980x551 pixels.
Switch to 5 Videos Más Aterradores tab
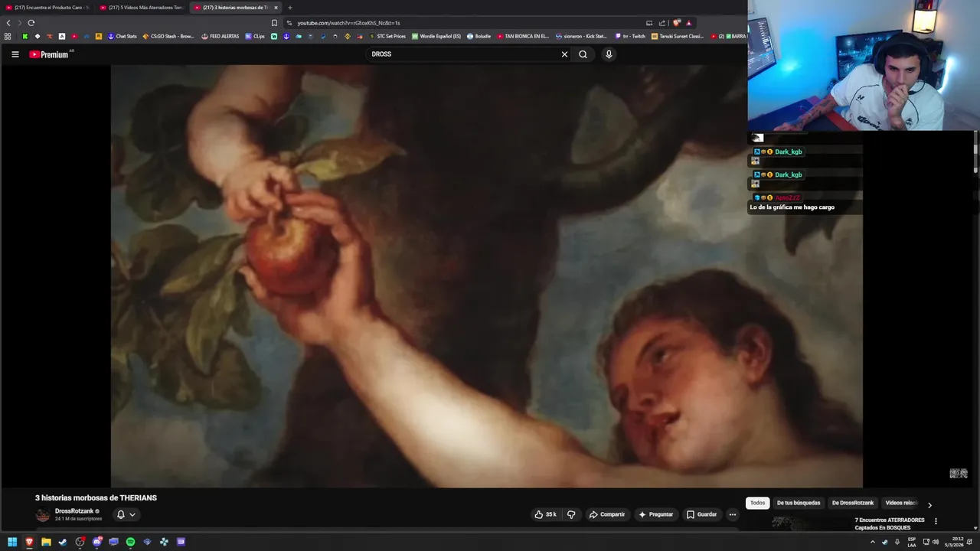(x=141, y=8)
